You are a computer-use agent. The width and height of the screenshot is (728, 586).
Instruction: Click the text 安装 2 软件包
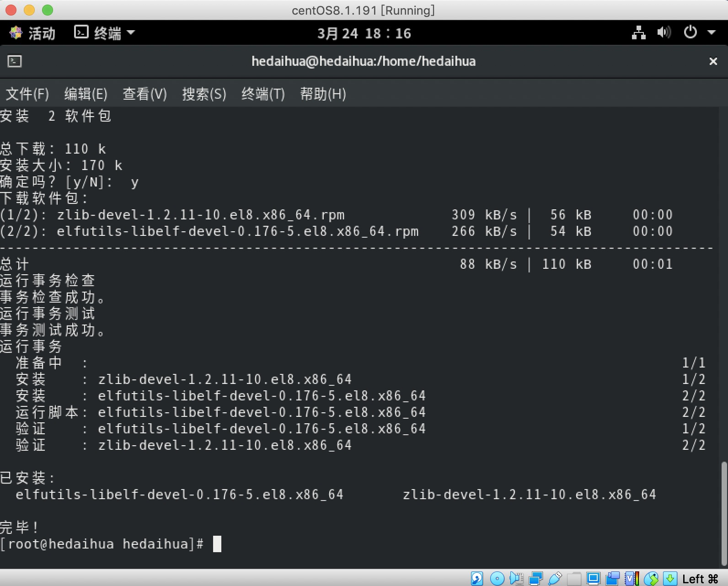56,116
